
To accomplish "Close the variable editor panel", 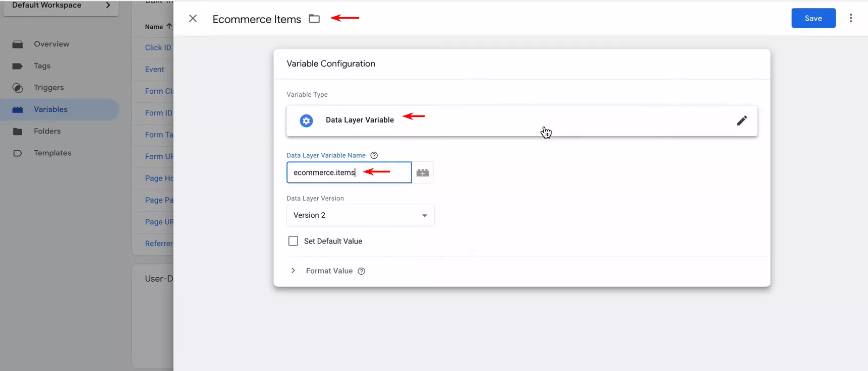I will coord(193,19).
